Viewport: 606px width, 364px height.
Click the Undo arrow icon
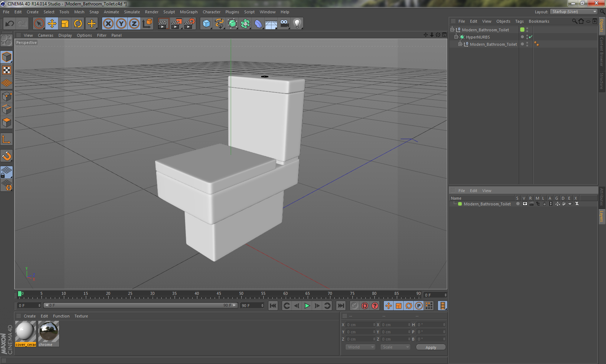point(10,24)
